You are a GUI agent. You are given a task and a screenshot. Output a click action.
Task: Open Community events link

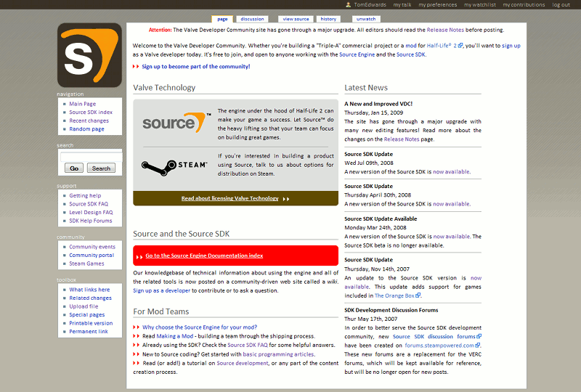[x=92, y=247]
